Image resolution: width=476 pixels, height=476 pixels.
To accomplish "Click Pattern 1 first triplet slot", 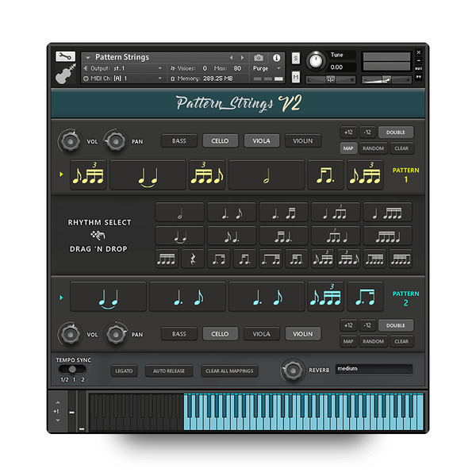I will 88,175.
